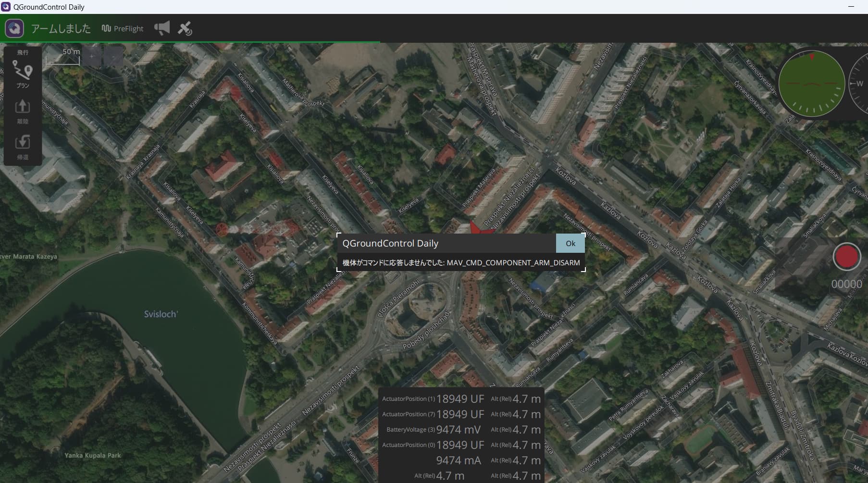Viewport: 868px width, 483px height.
Task: Select the 離陸 (Takeoff) tool
Action: (x=23, y=111)
